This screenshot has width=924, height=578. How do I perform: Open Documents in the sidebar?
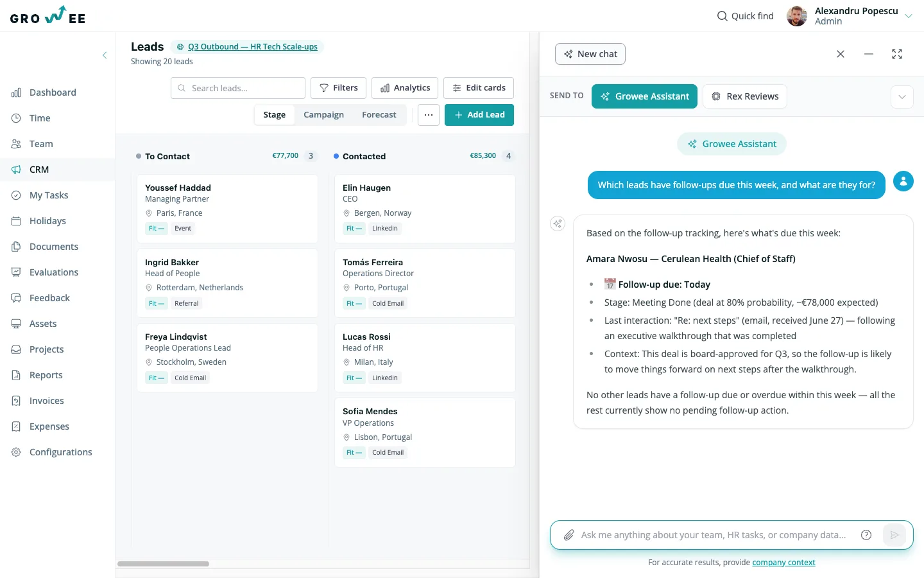coord(54,247)
